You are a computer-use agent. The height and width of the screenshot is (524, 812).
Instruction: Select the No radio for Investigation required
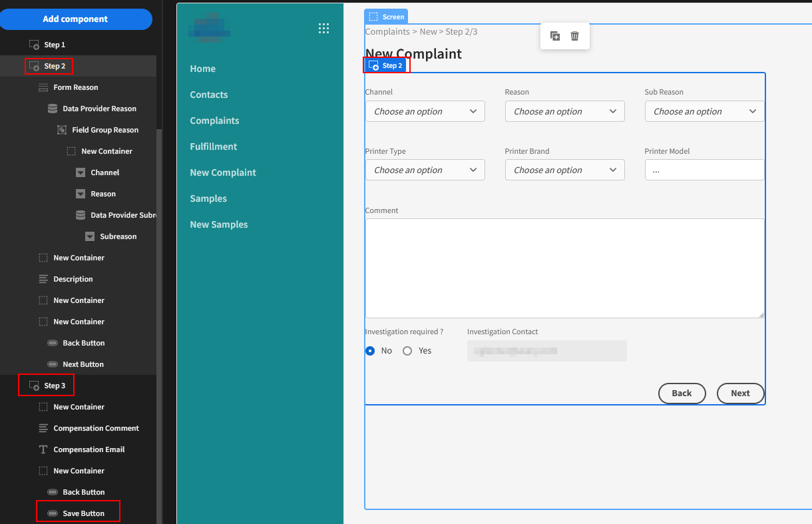click(x=370, y=350)
